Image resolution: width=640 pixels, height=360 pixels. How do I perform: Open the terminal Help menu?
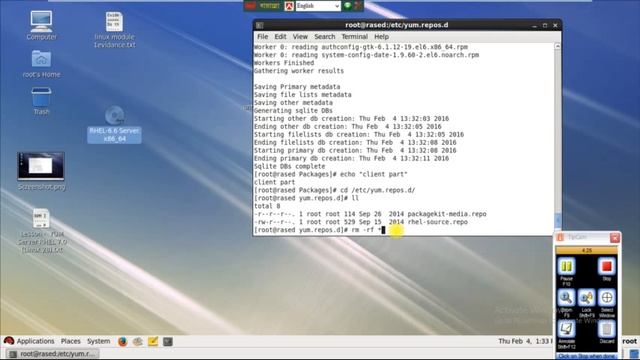(382, 37)
